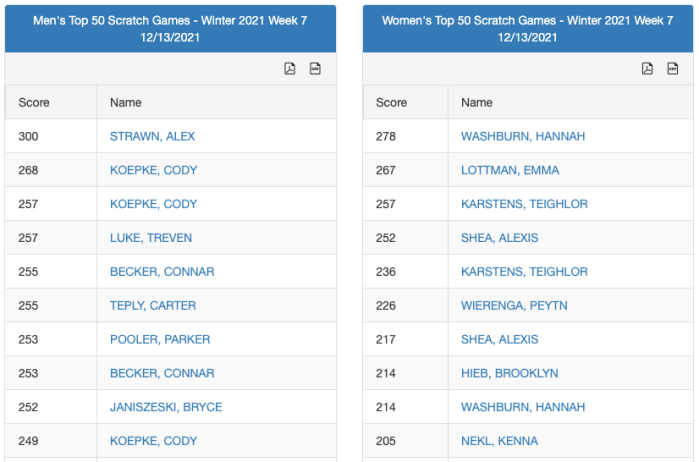Open STRAWN, ALEX bowler link
Image resolution: width=699 pixels, height=462 pixels.
(153, 136)
